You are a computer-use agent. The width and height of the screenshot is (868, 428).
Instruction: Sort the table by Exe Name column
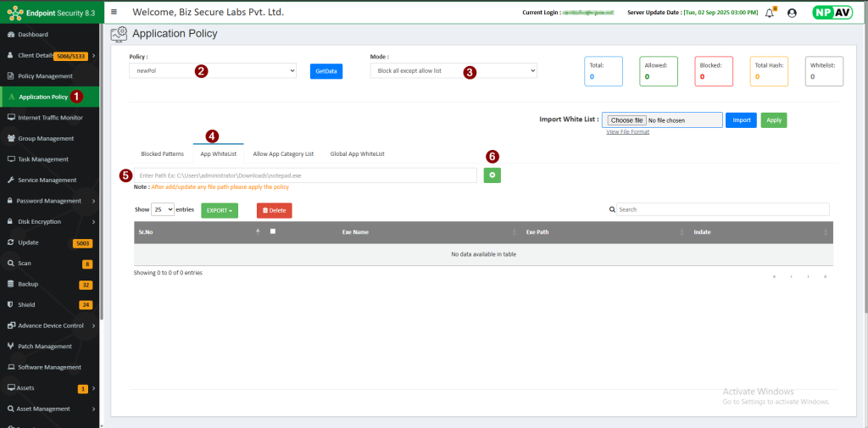(356, 231)
